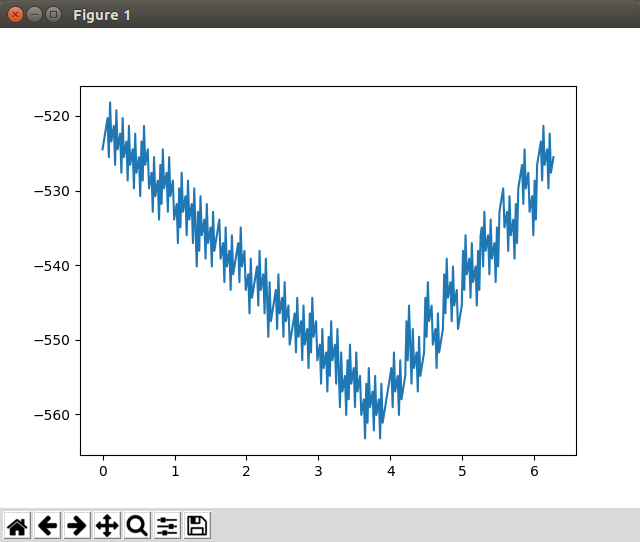Image resolution: width=640 pixels, height=542 pixels.
Task: Click the x-axis label 5
Action: [462, 471]
